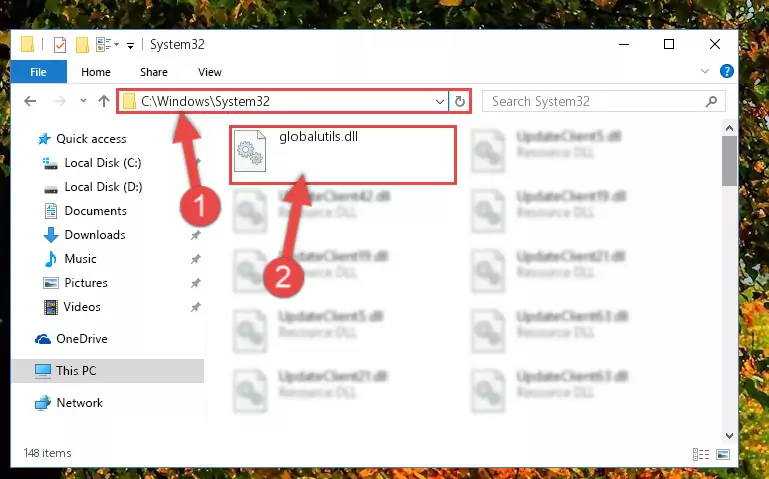Close the System32 window

pos(715,45)
